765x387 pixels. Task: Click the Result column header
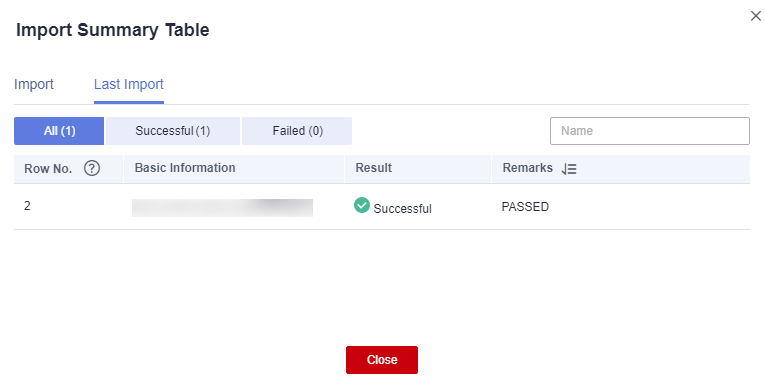click(x=374, y=168)
